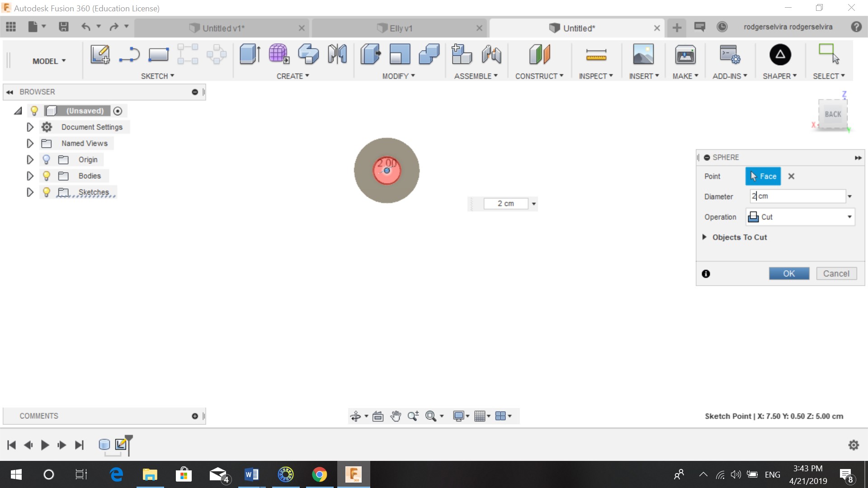Open the CONSTRUCT menu
The image size is (868, 488).
(x=539, y=76)
